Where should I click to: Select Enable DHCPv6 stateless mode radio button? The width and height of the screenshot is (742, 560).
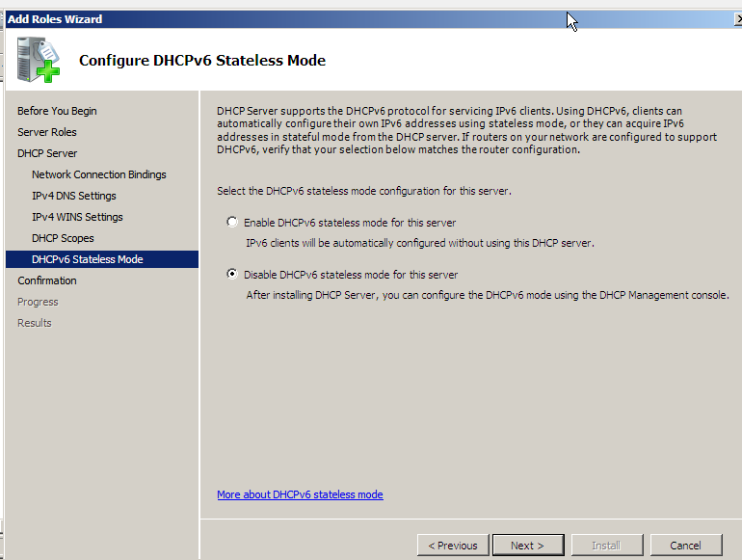coord(232,222)
